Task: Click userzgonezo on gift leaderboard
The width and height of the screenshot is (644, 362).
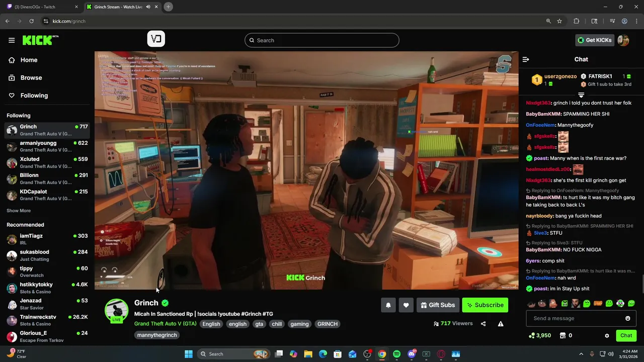Action: tap(560, 76)
